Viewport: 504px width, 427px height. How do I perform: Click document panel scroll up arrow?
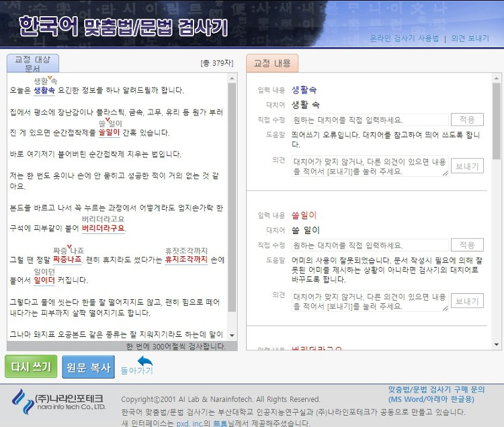coord(232,78)
